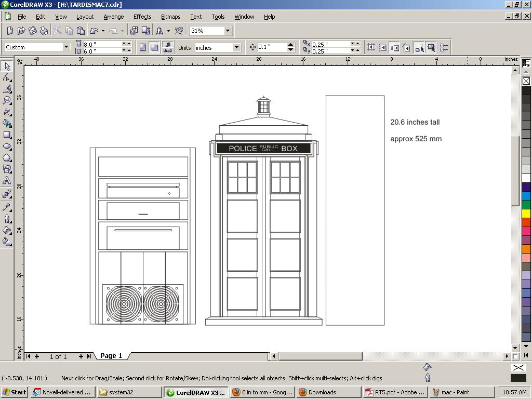
Task: Toggle Snap to Grid
Action: [371, 47]
